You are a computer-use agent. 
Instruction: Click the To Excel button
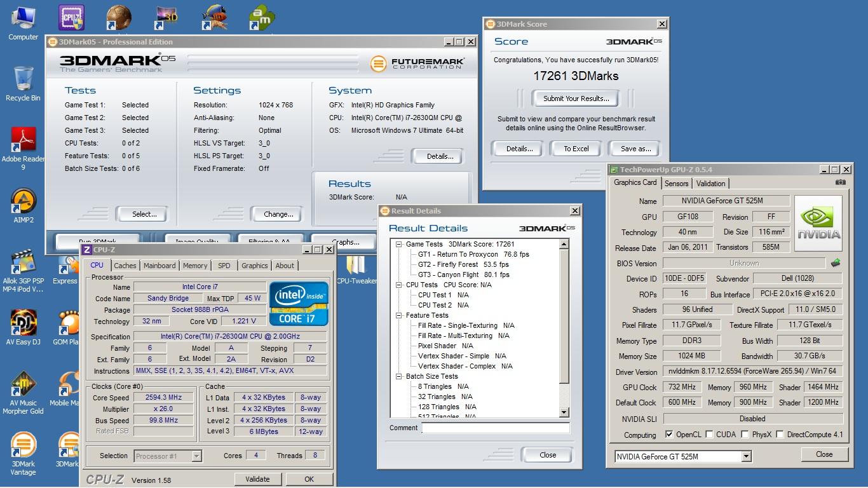click(576, 149)
